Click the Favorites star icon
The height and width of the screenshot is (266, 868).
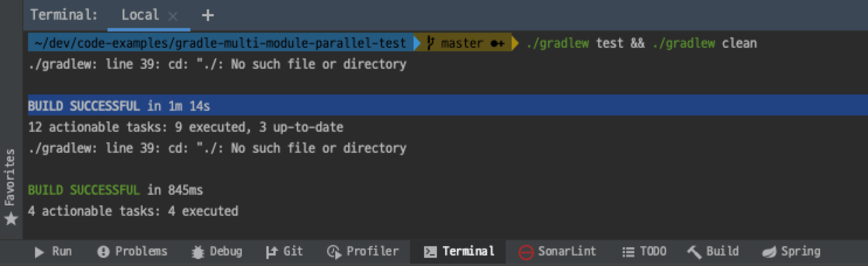(x=10, y=219)
